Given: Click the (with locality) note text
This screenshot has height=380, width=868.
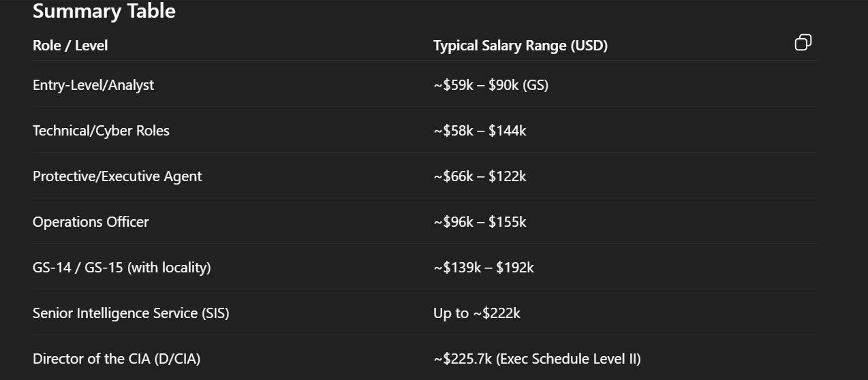Looking at the screenshot, I should 169,268.
